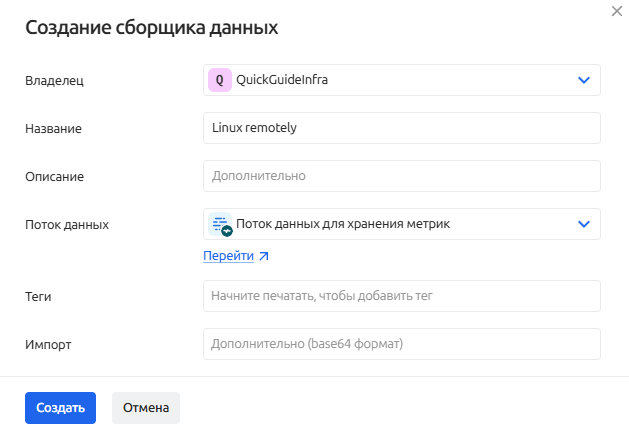
Task: Click the Поток данных field label
Action: 66,225
